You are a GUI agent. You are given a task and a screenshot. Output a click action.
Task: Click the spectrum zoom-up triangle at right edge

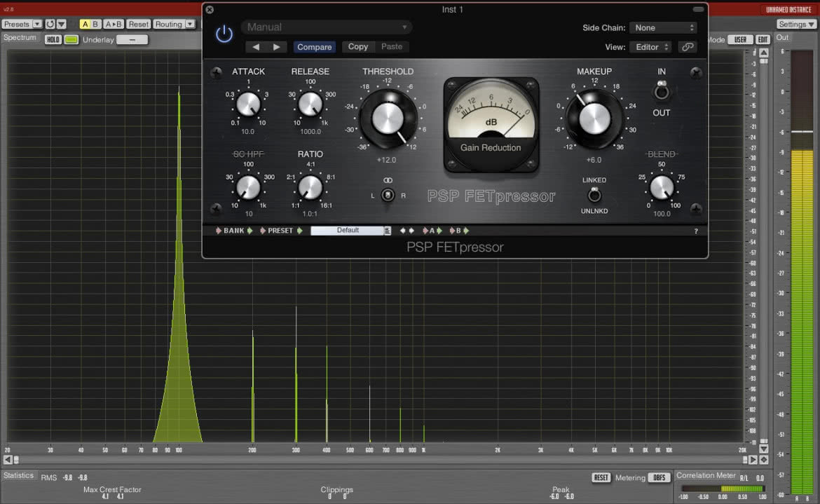pyautogui.click(x=763, y=53)
